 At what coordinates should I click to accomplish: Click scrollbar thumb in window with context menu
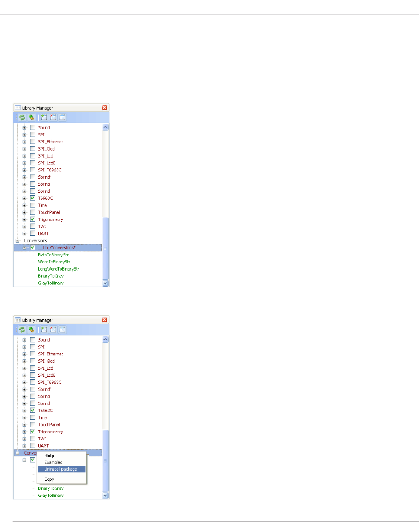click(105, 460)
